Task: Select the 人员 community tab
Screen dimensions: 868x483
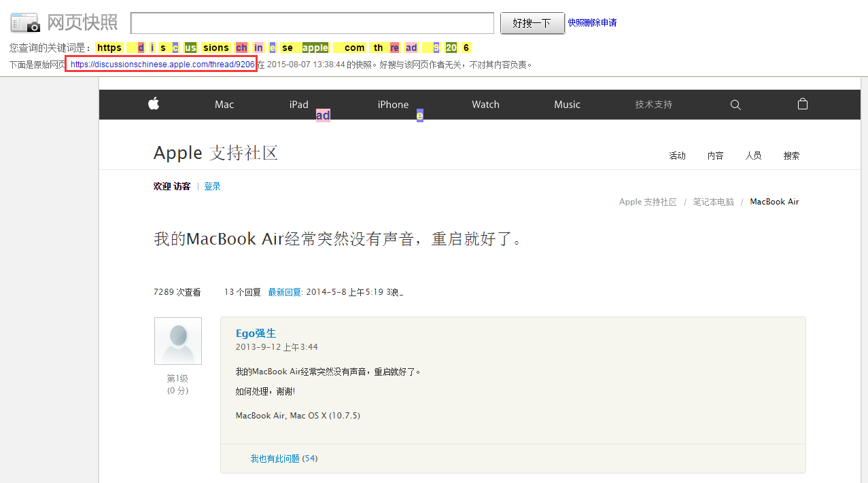Action: point(753,156)
